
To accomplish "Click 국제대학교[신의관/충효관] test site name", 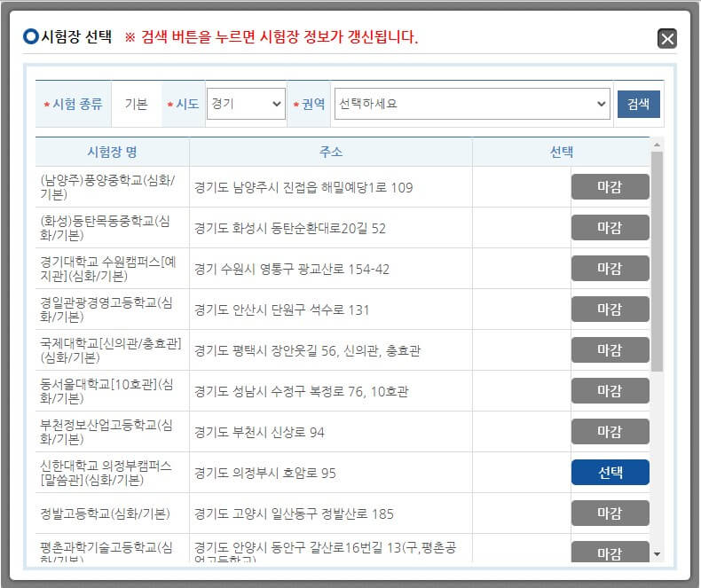I will [x=111, y=350].
